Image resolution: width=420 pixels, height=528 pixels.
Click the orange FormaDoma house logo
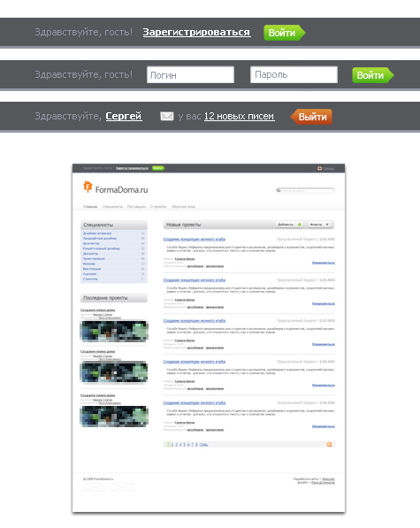pos(88,187)
